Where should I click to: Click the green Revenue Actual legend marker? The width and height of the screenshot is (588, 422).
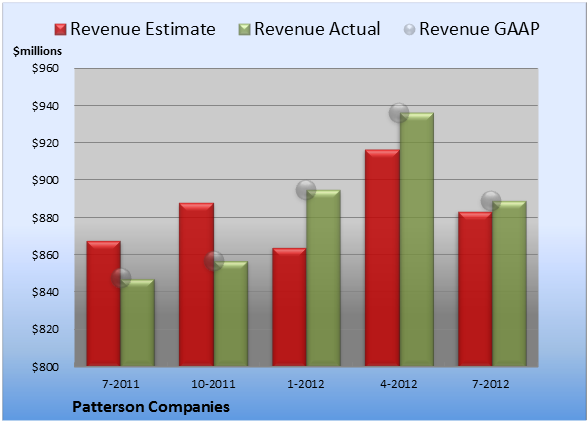[244, 30]
